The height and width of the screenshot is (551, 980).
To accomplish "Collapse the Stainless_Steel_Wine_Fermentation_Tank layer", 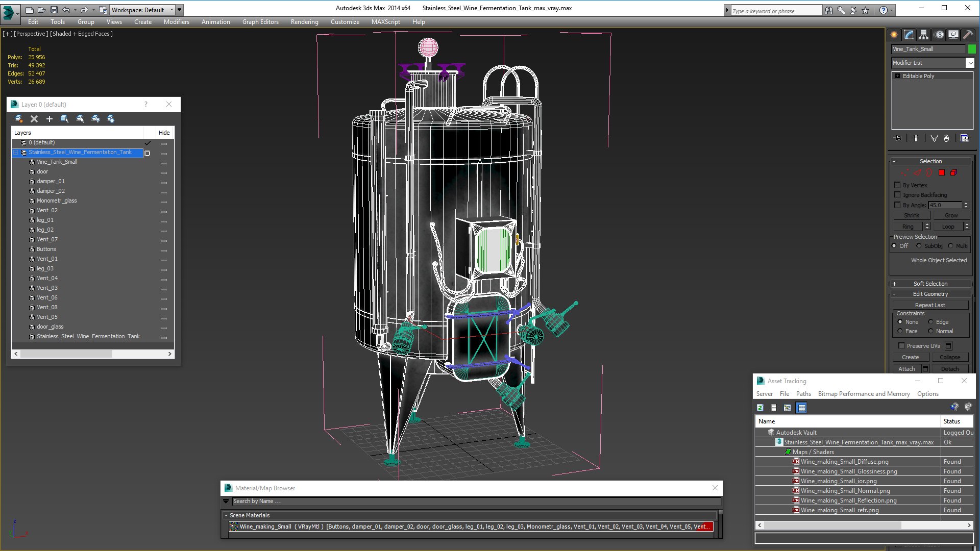I will pyautogui.click(x=16, y=153).
